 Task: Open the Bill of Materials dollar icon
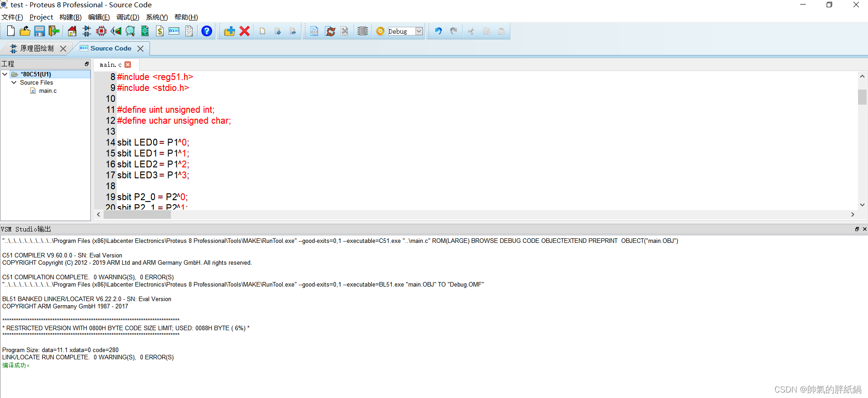[x=160, y=31]
